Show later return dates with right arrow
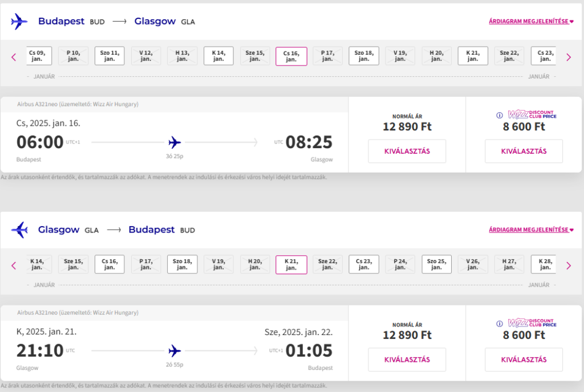This screenshot has height=392, width=584. point(569,266)
